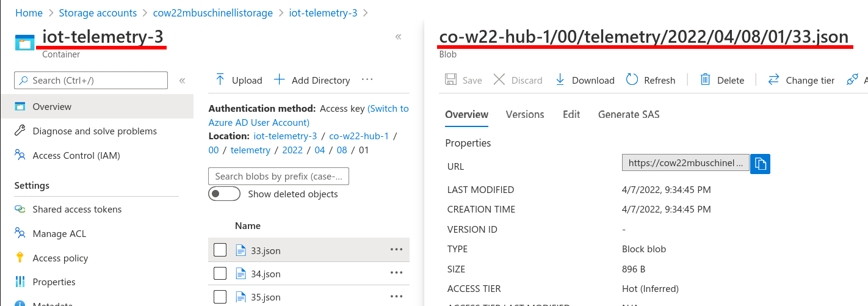868x306 pixels.
Task: Open the toolbar ellipsis overflow menu
Action: tap(367, 79)
